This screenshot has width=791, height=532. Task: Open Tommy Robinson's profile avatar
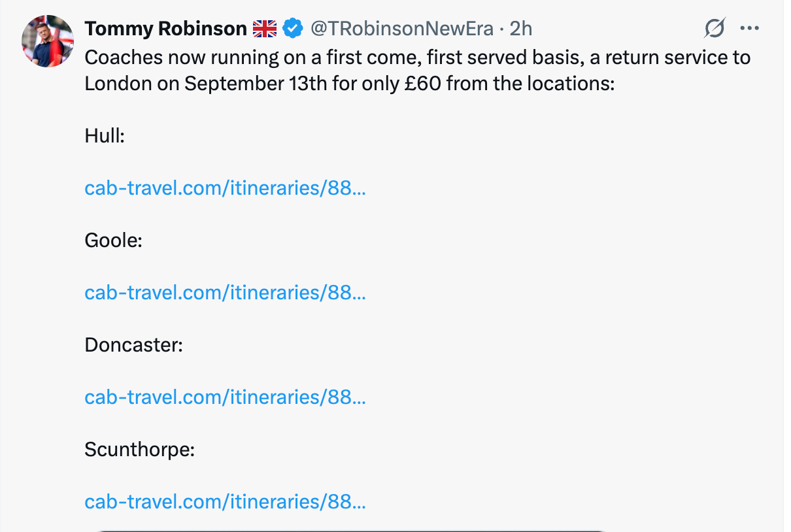[48, 41]
